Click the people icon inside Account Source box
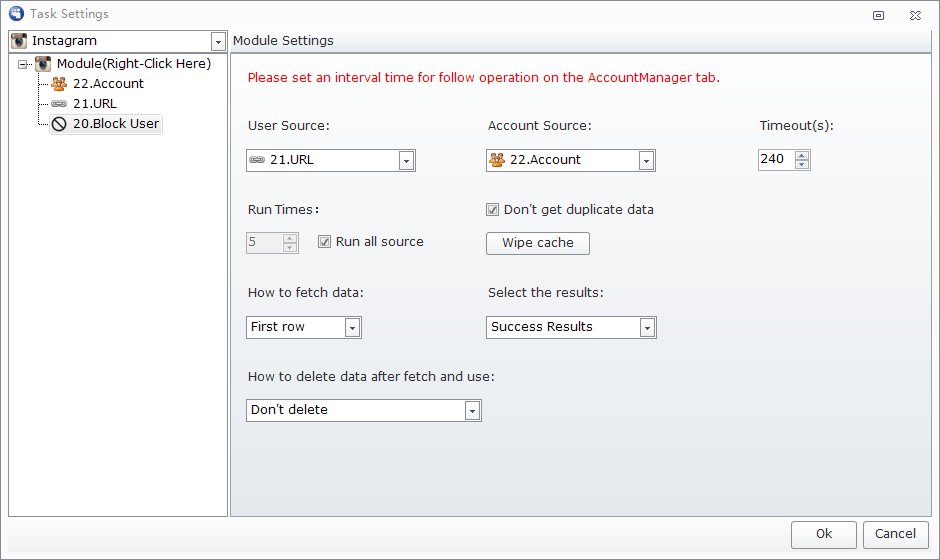The image size is (940, 560). (497, 159)
